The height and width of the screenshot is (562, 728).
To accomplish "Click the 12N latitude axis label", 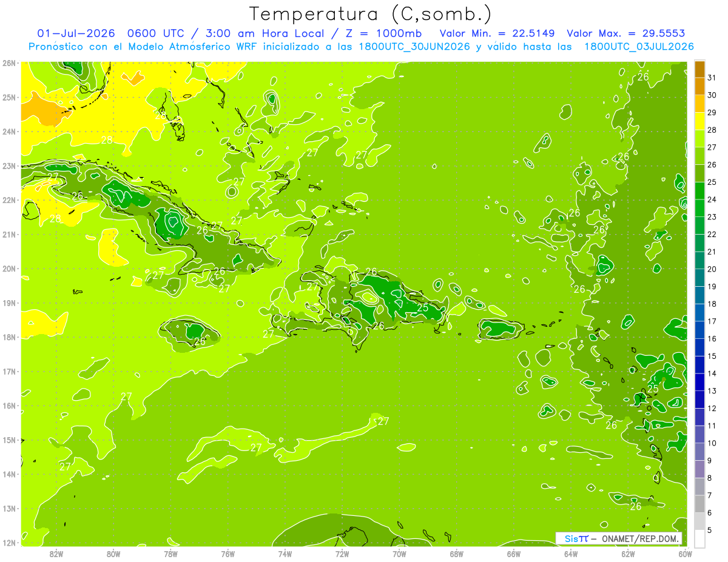I will 9,543.
